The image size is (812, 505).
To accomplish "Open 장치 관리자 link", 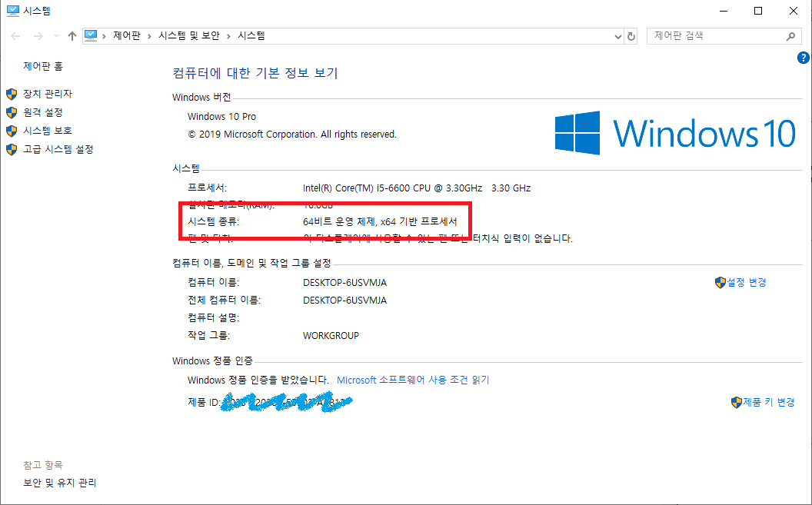I will coord(48,94).
